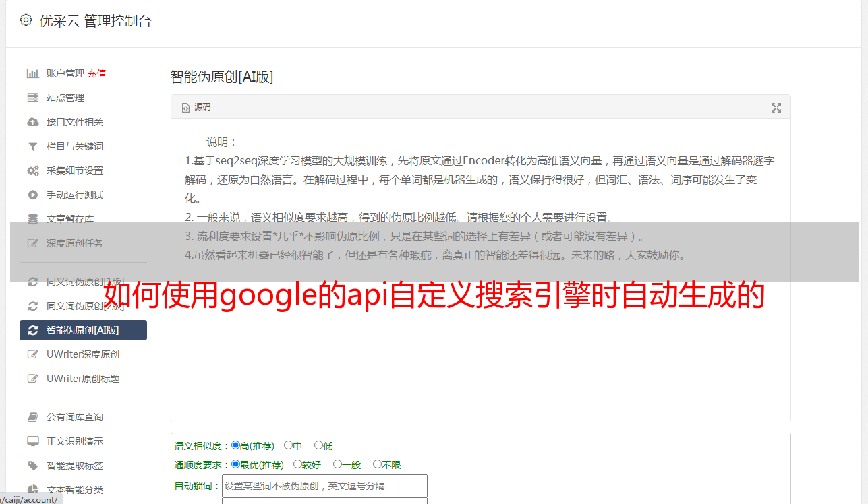Image resolution: width=868 pixels, height=504 pixels.
Task: Click the refresh icon for 同义词伪原创[1版]
Action: tap(32, 282)
